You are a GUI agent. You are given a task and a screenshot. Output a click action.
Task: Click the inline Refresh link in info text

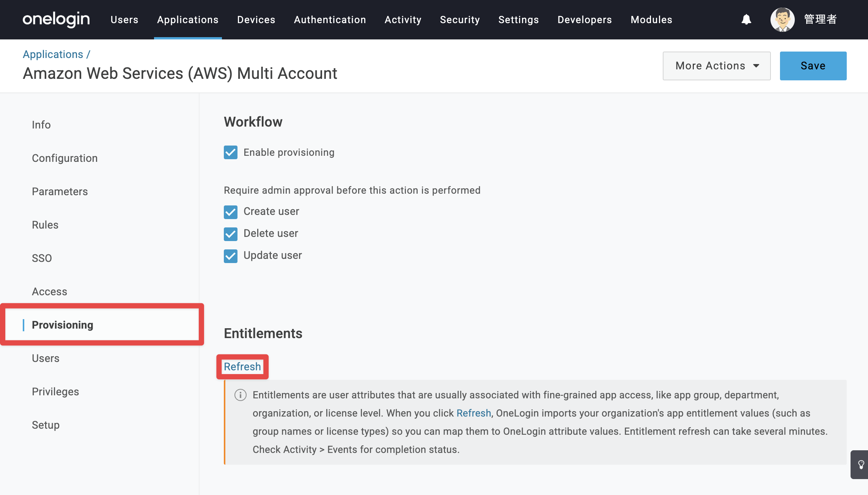[x=473, y=413]
